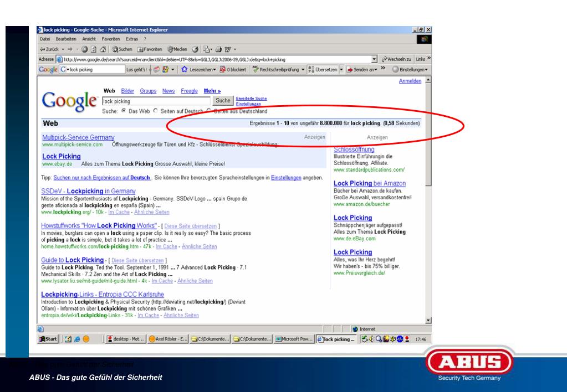
Task: Click the red system tray icon near clock
Action: tap(407, 339)
